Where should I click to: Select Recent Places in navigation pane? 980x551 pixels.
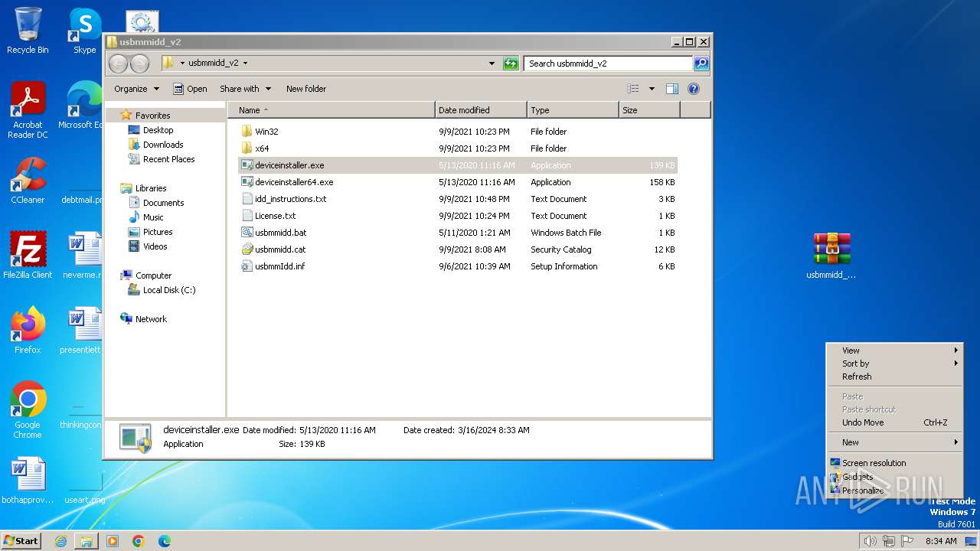click(x=168, y=159)
